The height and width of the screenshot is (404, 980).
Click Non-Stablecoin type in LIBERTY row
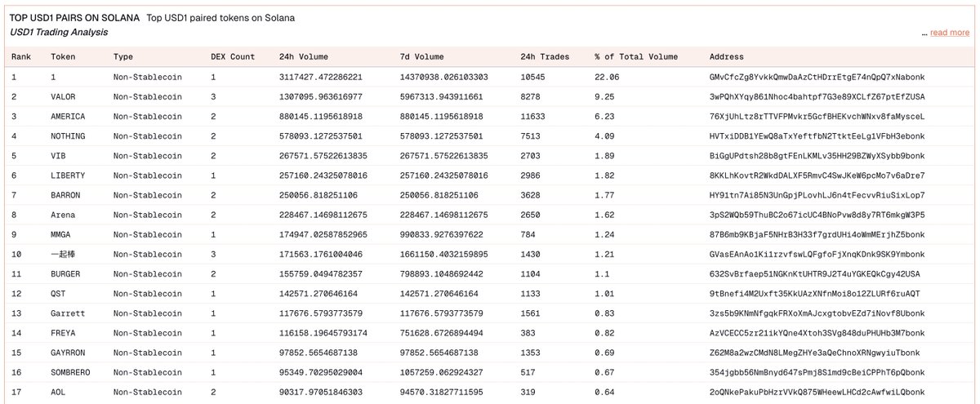pyautogui.click(x=148, y=175)
